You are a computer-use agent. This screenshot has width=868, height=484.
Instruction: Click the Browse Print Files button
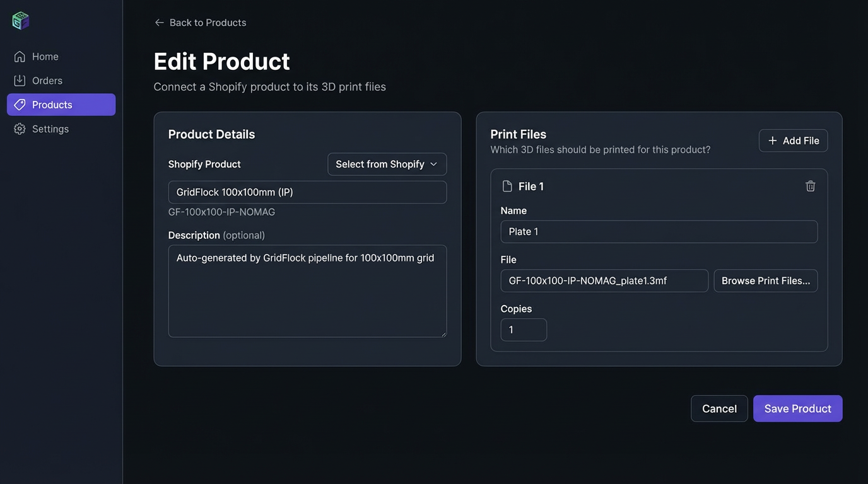765,280
